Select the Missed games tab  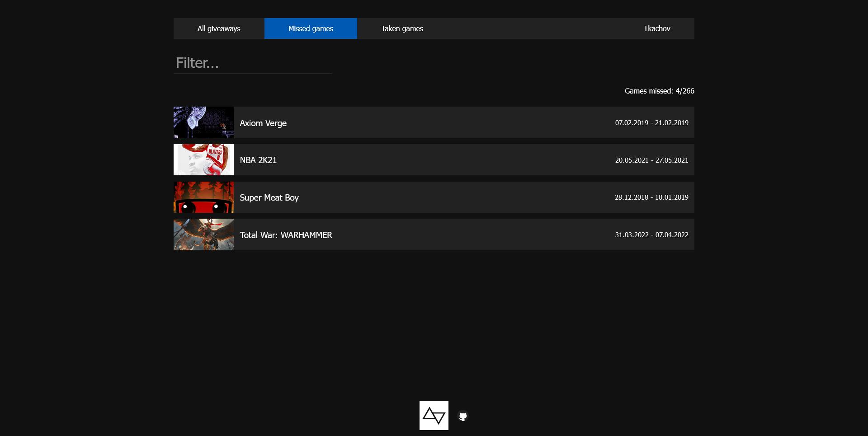click(311, 28)
